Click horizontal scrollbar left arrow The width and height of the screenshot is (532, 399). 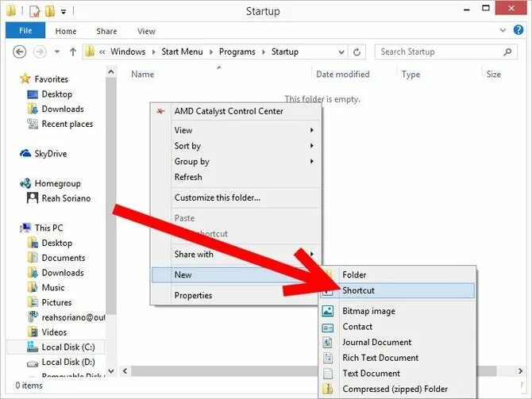[125, 371]
